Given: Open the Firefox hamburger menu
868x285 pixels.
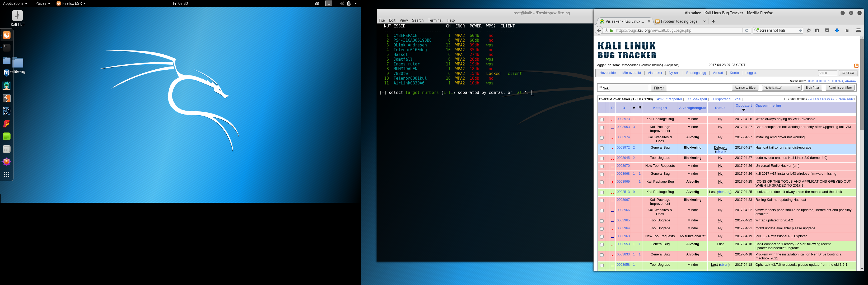Looking at the screenshot, I should [858, 30].
